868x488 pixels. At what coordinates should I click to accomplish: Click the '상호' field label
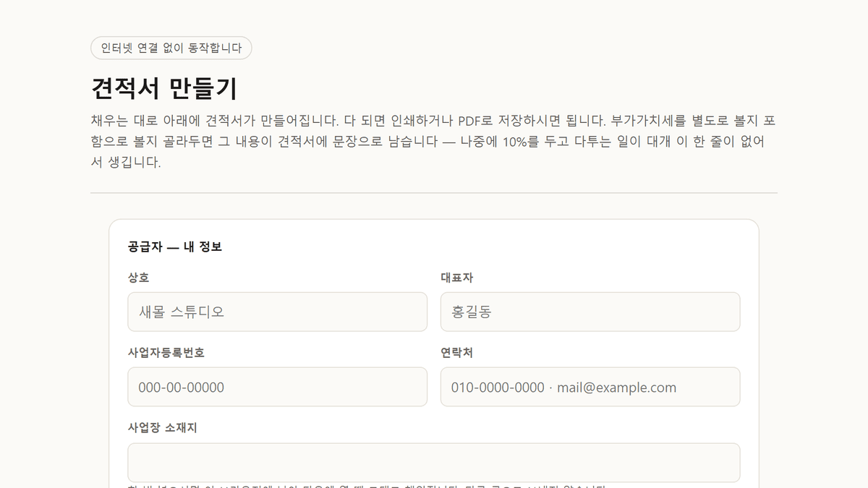pos(139,278)
